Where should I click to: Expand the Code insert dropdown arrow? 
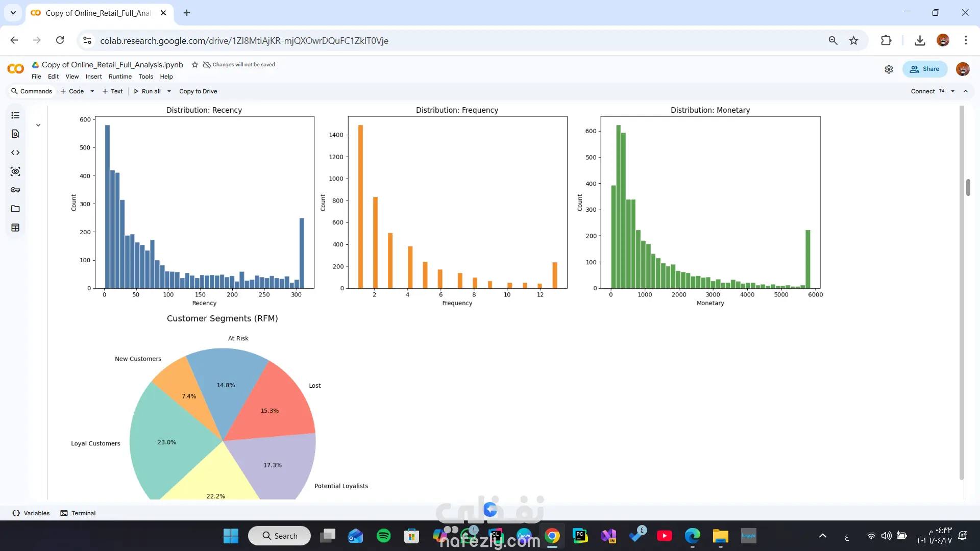pyautogui.click(x=92, y=91)
